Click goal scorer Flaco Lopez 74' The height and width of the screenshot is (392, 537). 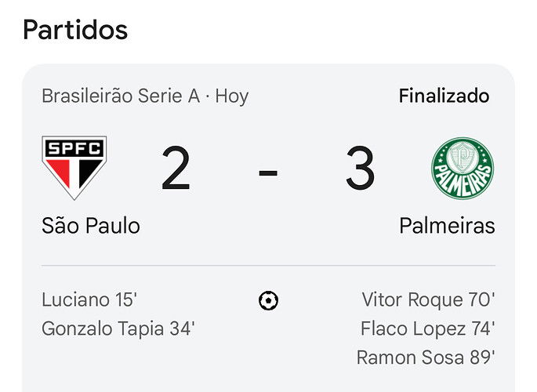428,328
